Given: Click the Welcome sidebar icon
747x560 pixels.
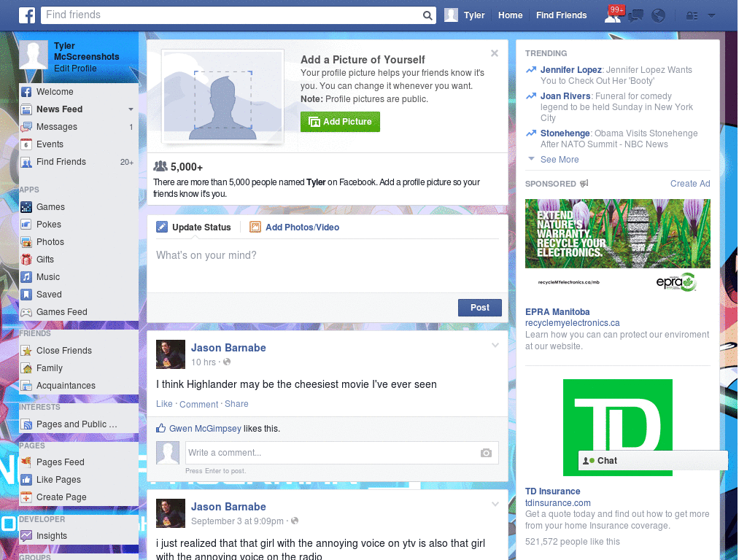Looking at the screenshot, I should pos(27,92).
